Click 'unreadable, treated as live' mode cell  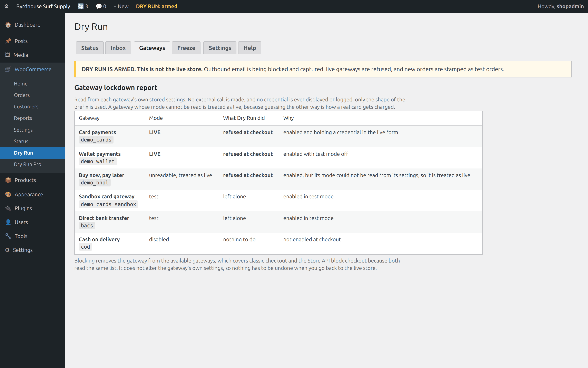180,175
